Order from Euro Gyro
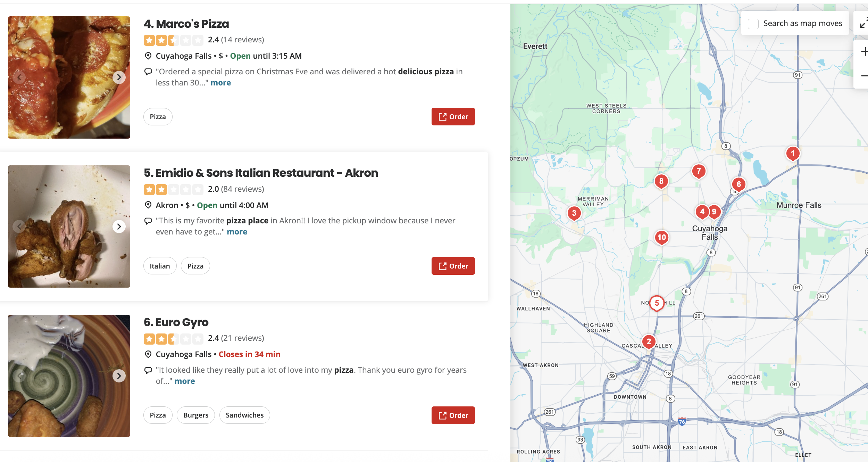Image resolution: width=868 pixels, height=462 pixels. point(453,415)
